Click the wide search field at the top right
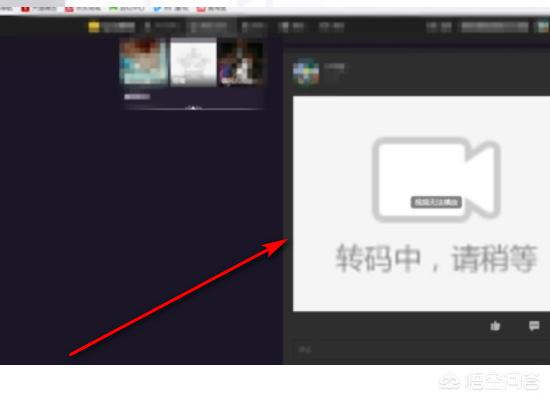The image size is (550, 400). (495, 27)
